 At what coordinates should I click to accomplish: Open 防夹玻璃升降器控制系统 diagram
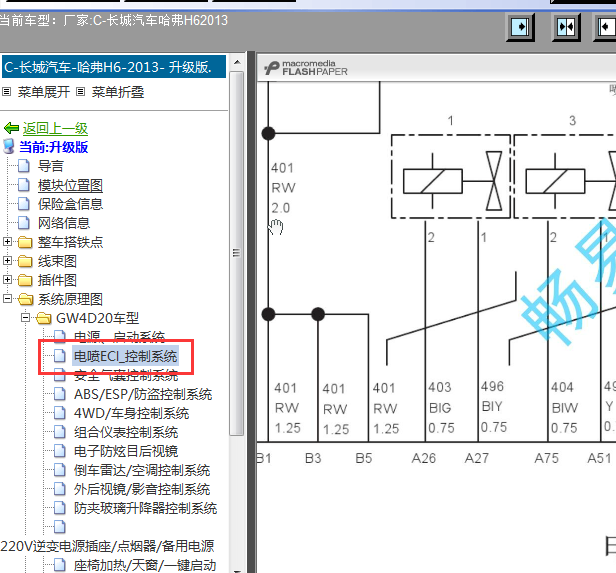[145, 508]
